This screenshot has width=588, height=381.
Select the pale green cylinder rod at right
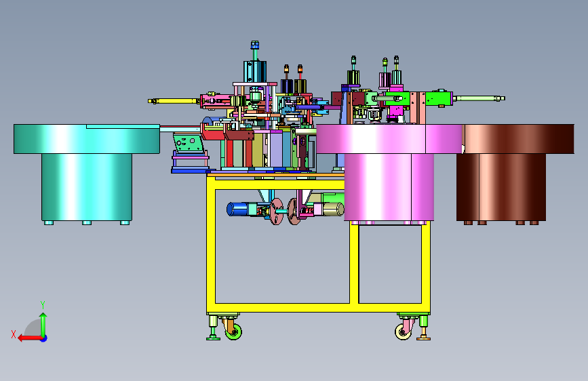(479, 98)
